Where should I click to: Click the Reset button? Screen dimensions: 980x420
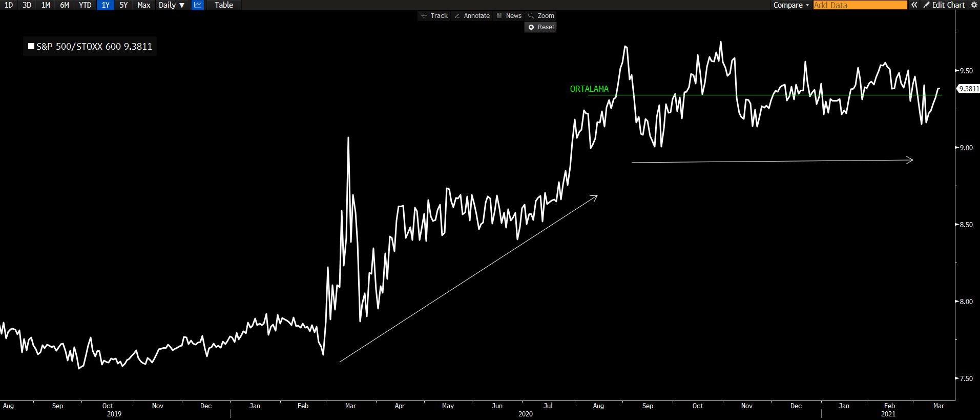(x=540, y=27)
